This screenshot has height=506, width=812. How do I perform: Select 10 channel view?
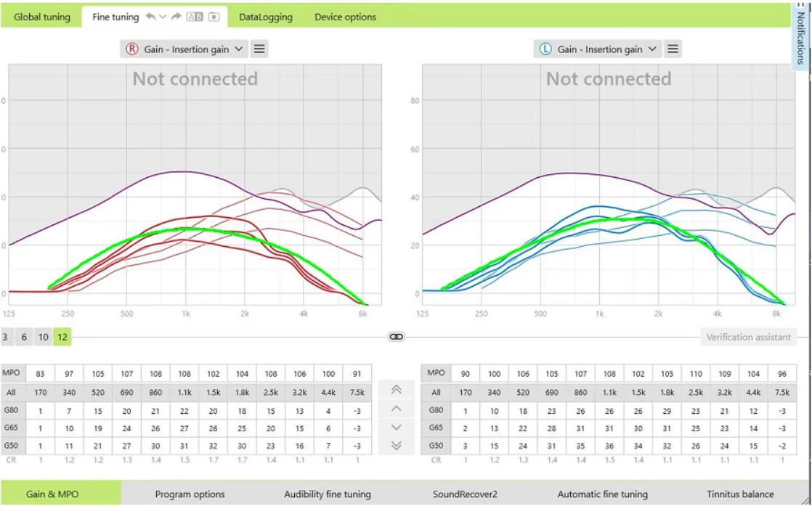(x=44, y=338)
